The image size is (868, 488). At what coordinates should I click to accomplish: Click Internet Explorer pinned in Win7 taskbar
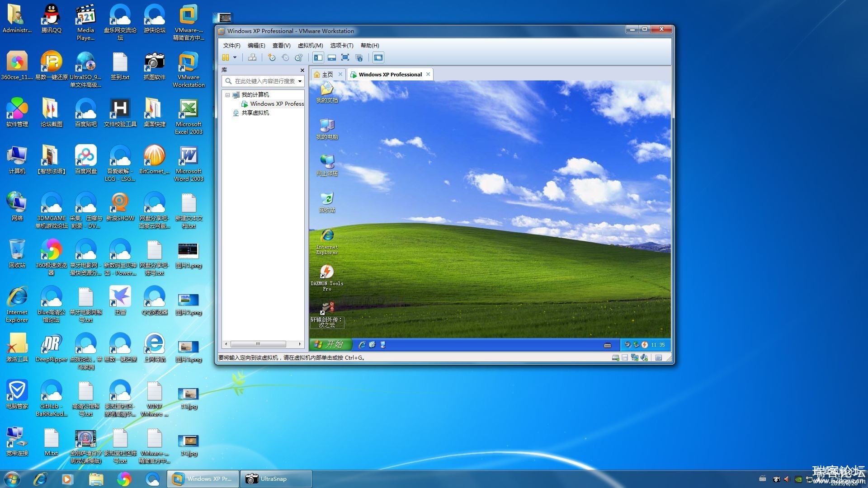tap(40, 479)
